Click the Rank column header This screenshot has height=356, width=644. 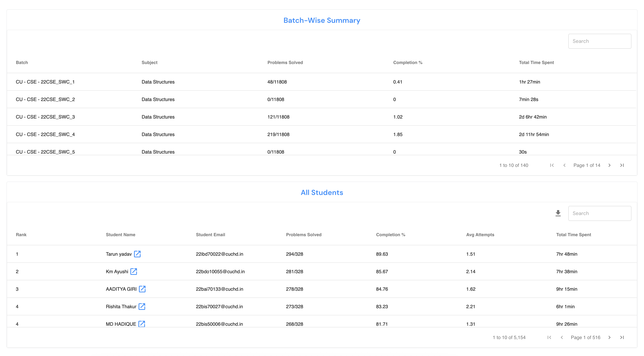point(21,235)
